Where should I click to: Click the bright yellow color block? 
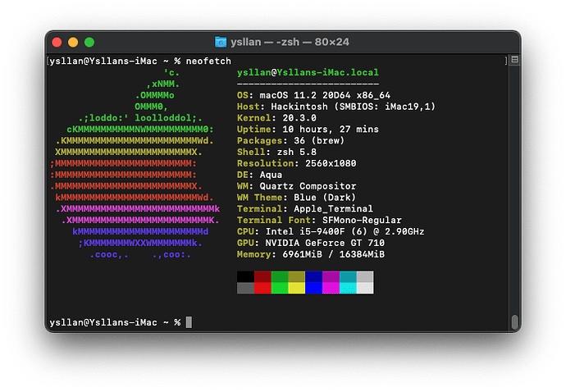297,288
